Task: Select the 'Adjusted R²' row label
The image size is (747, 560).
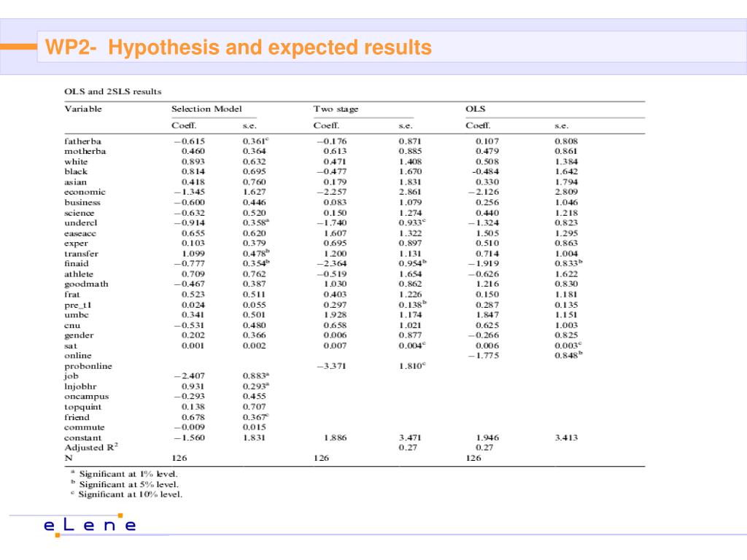Action: (91, 448)
